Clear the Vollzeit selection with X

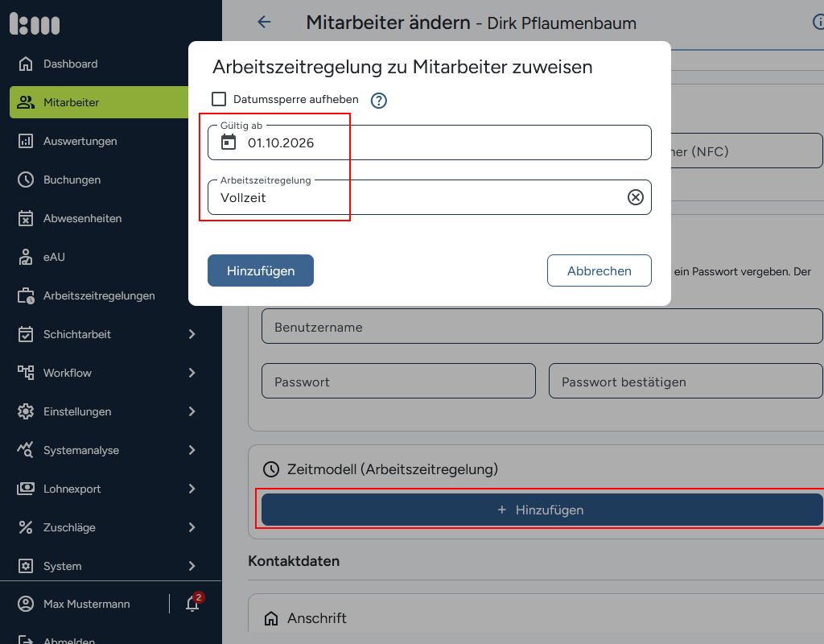pos(636,197)
